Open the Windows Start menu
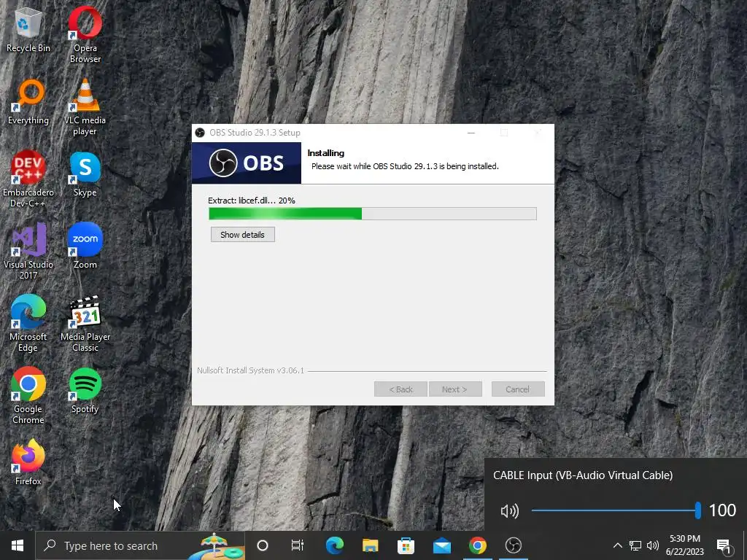Screen dimensions: 747x560 pyautogui.click(x=18, y=545)
